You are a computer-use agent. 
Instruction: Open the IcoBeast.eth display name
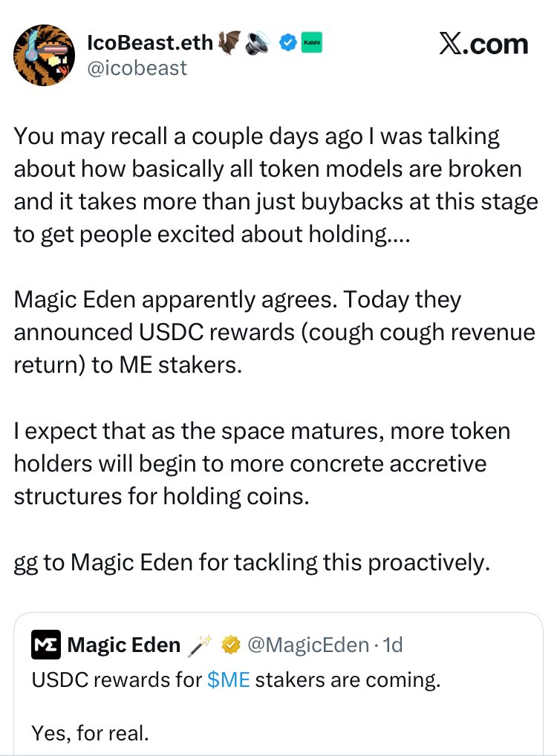tap(150, 43)
